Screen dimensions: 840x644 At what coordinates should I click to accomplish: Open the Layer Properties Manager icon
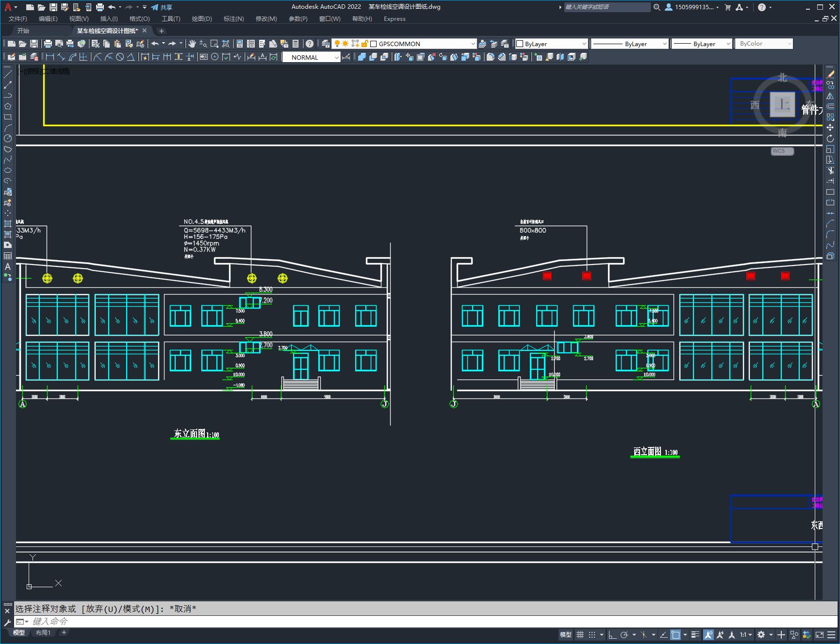coord(326,44)
